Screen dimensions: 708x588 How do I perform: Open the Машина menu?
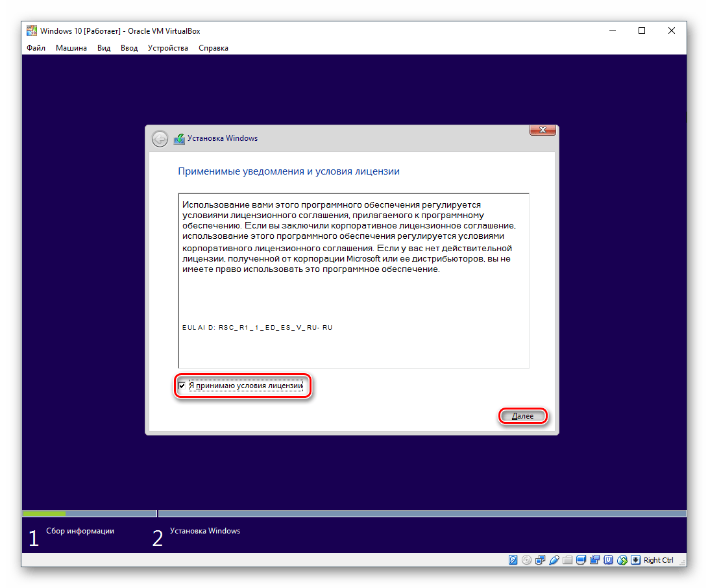(71, 48)
